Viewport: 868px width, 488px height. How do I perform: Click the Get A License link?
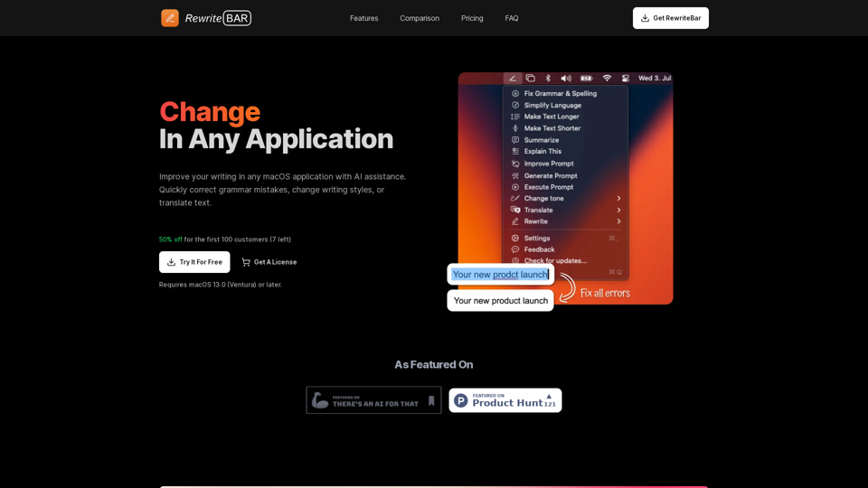(269, 262)
